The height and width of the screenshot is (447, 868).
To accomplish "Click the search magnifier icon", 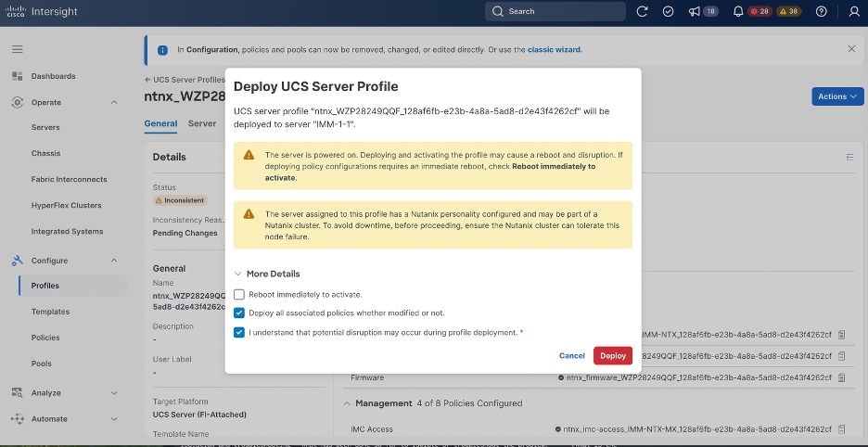I will point(497,11).
